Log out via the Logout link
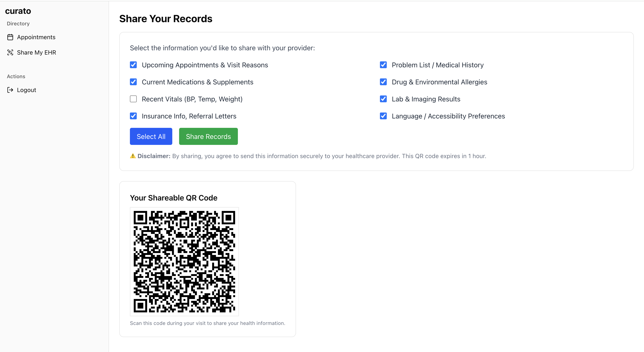 pyautogui.click(x=26, y=90)
